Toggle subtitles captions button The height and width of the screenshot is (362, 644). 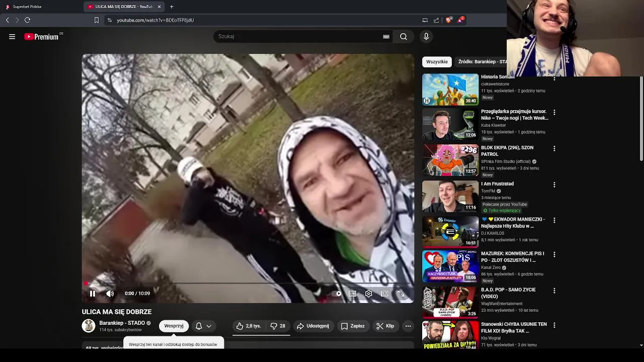[x=353, y=294]
